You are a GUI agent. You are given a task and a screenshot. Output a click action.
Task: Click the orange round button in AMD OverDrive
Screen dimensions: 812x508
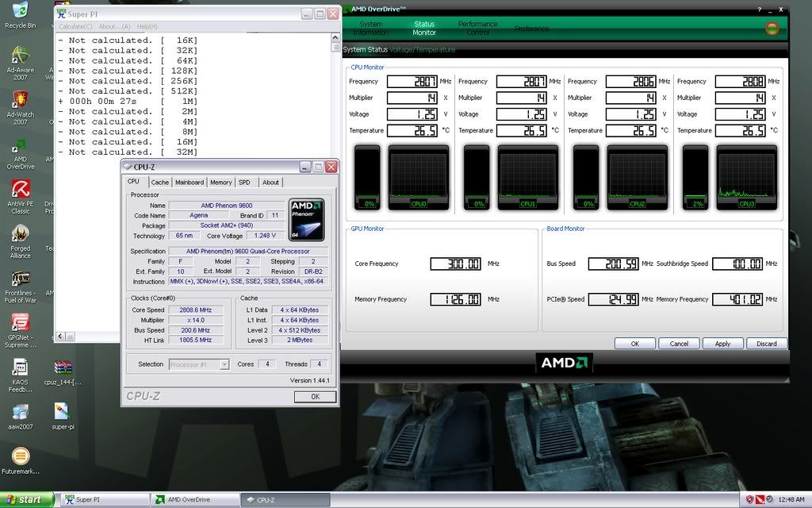click(x=772, y=28)
